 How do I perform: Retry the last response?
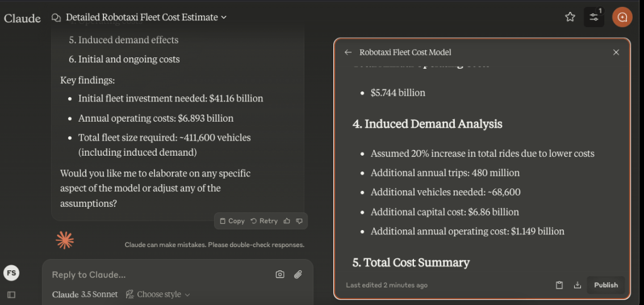[x=264, y=221]
